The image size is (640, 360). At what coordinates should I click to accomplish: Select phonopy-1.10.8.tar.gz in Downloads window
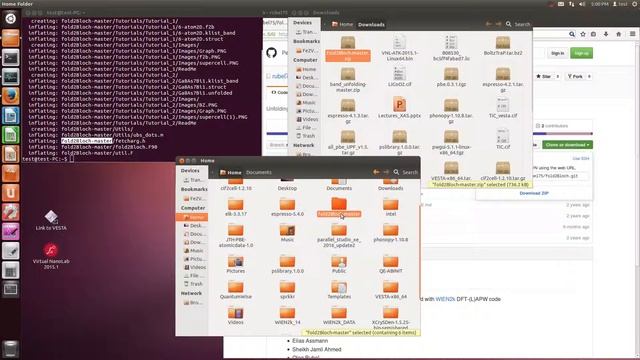[x=451, y=111]
